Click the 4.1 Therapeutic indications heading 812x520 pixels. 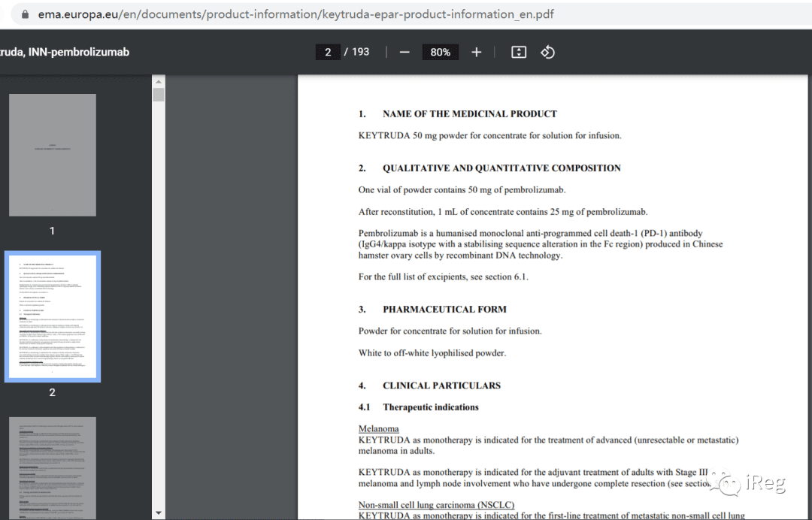419,407
